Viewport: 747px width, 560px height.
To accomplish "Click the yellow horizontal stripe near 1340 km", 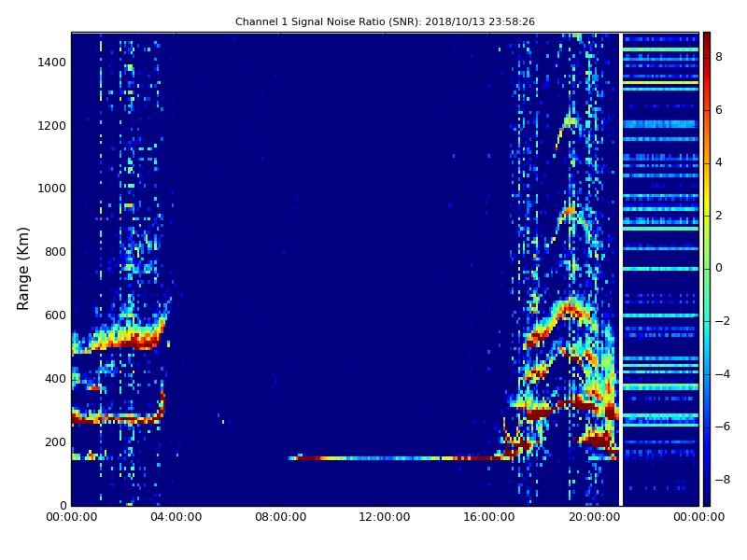I will click(661, 83).
